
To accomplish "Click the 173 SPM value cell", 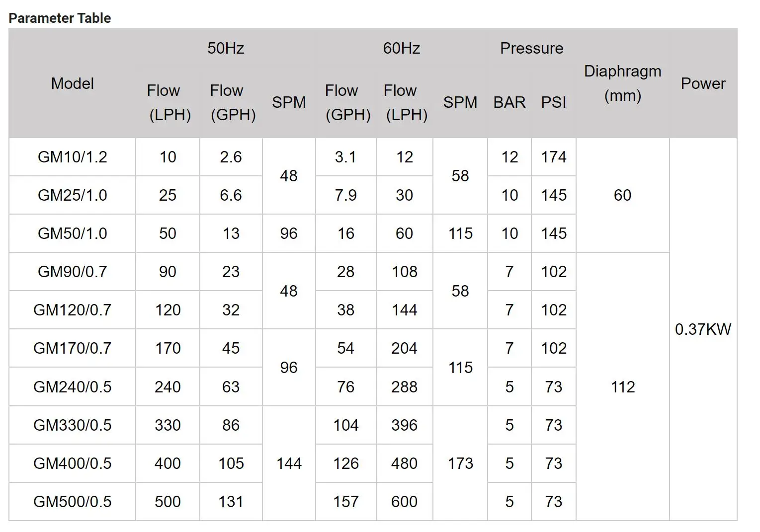I will (460, 463).
